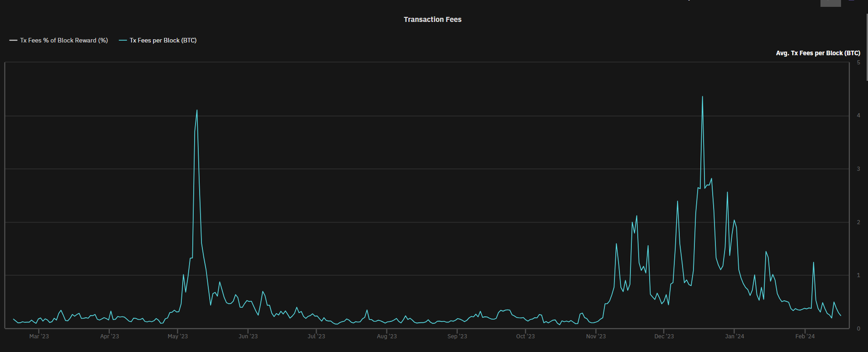
Task: Click the Nov '23 x-axis label
Action: click(x=596, y=336)
